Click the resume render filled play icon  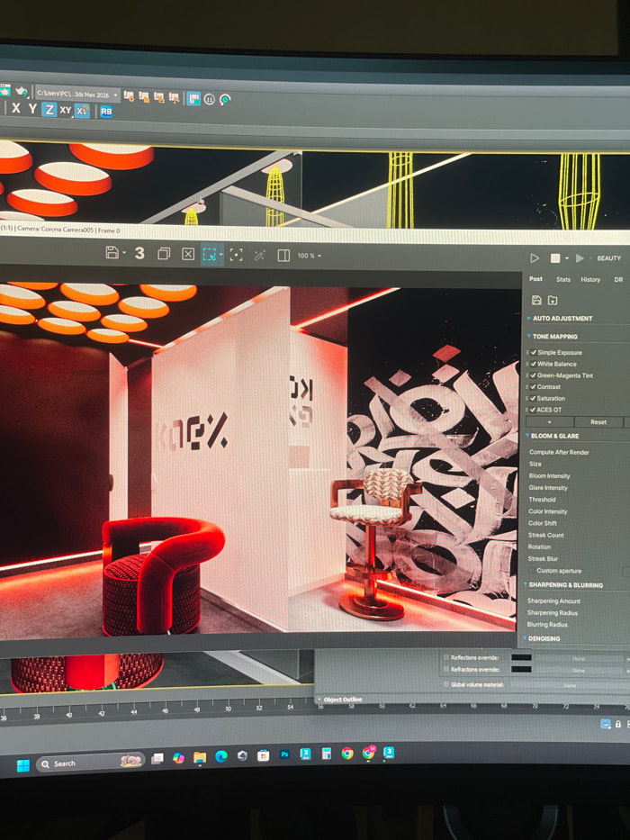579,258
